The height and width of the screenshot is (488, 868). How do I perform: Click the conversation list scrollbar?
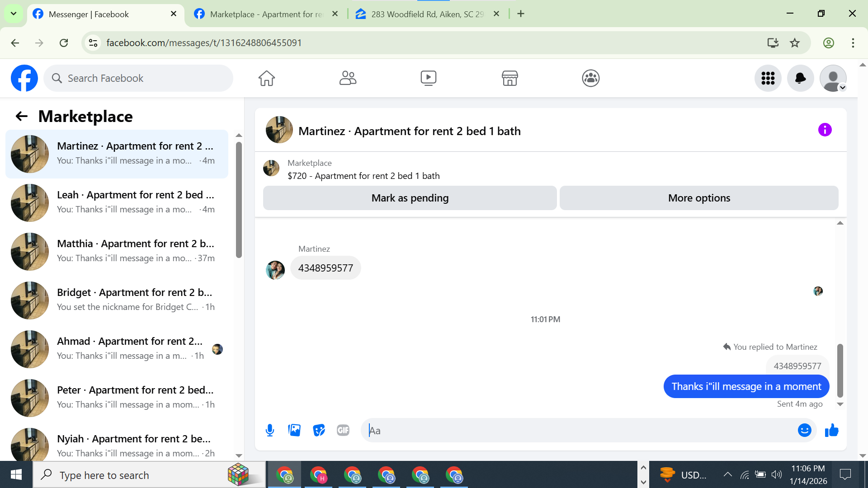click(x=239, y=199)
